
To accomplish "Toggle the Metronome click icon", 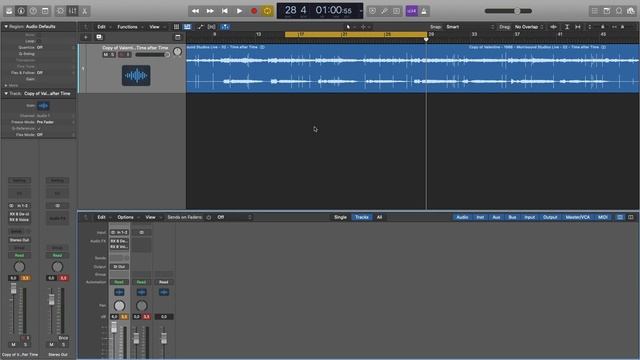I will coord(424,11).
